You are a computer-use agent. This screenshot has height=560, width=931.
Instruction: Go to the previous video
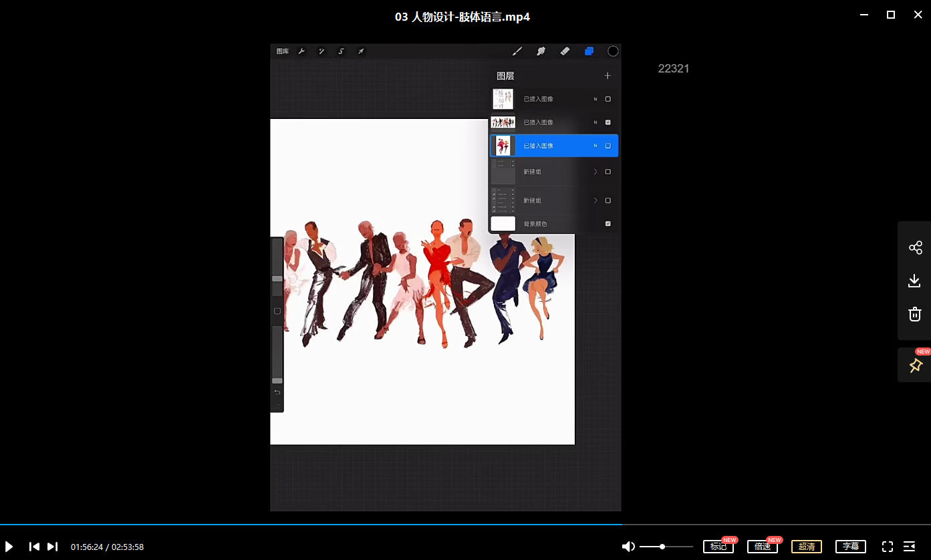[34, 547]
